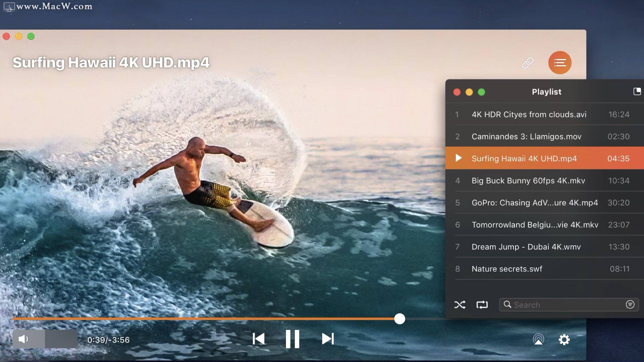Pause the currently playing video
This screenshot has height=362, width=644.
292,339
